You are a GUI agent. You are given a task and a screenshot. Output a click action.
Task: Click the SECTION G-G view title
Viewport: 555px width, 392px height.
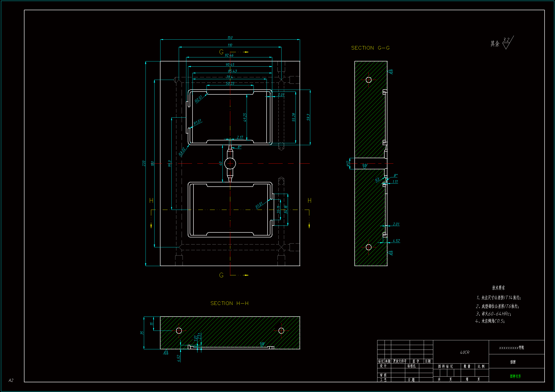pos(370,48)
